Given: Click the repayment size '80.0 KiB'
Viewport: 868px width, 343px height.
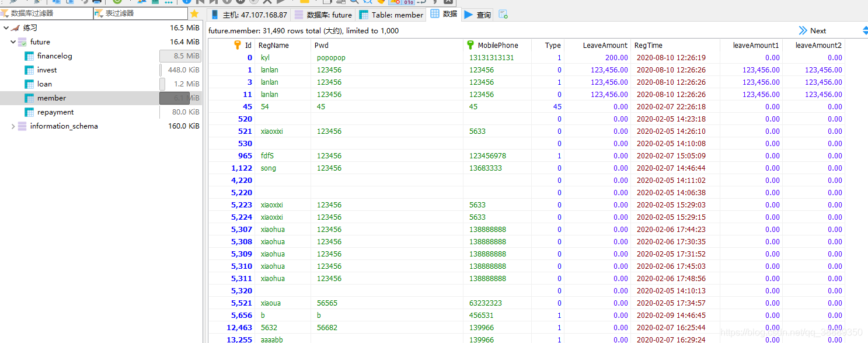Looking at the screenshot, I should point(186,112).
